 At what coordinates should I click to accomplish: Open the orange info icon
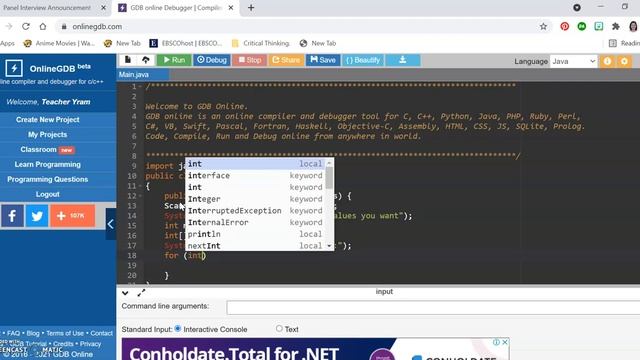[607, 61]
